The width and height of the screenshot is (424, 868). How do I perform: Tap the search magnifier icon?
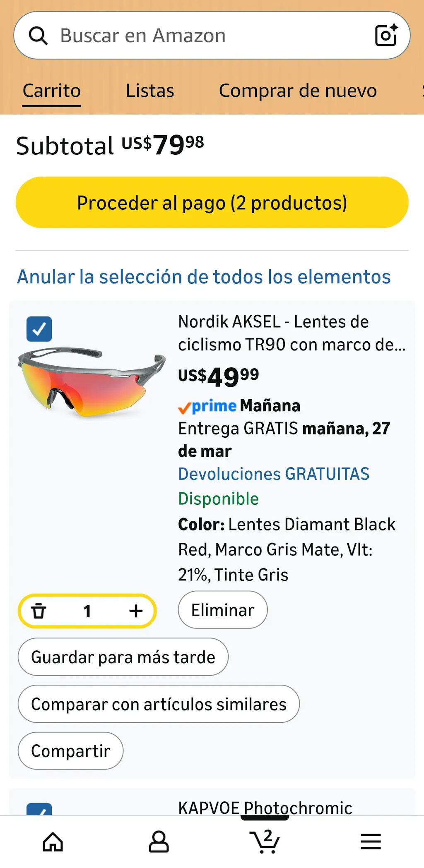click(x=38, y=36)
